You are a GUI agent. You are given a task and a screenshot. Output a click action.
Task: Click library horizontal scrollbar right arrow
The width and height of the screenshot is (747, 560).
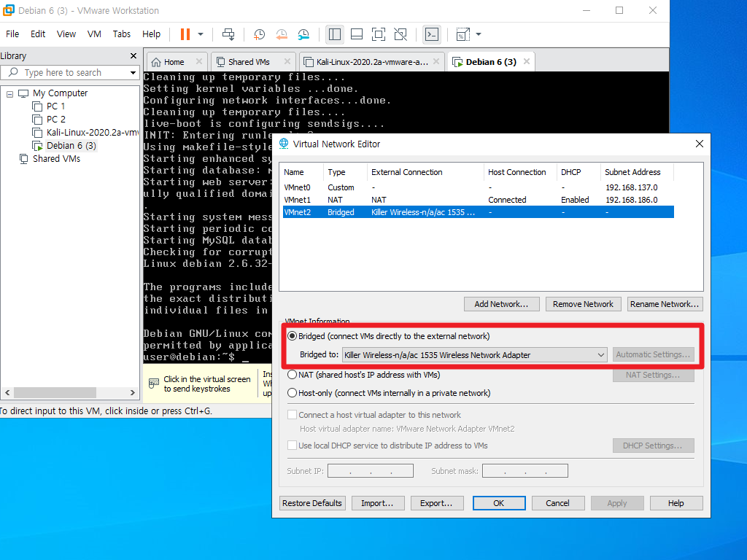tap(133, 392)
